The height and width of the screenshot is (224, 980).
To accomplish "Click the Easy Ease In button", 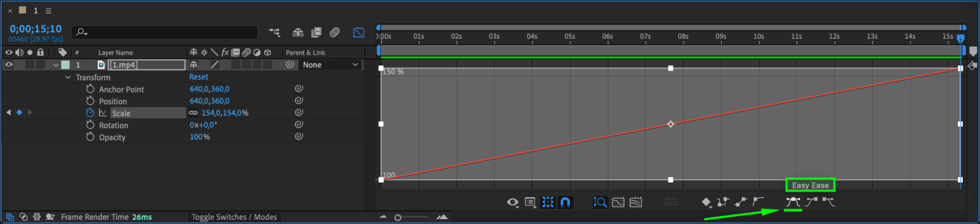I will [x=811, y=202].
